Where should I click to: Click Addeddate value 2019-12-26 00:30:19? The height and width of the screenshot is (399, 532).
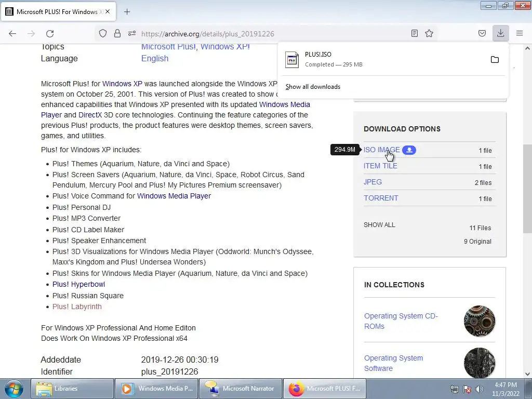(x=180, y=360)
